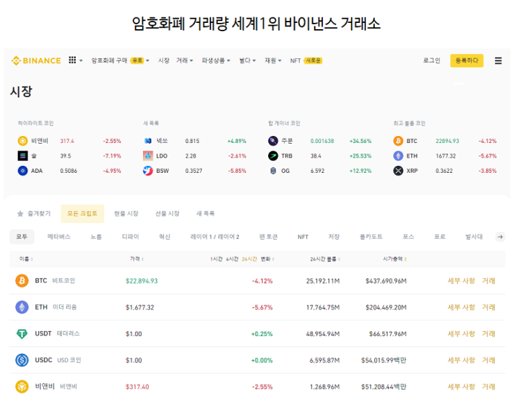Click the LDO coin icon
The width and height of the screenshot is (516, 420).
pos(148,156)
